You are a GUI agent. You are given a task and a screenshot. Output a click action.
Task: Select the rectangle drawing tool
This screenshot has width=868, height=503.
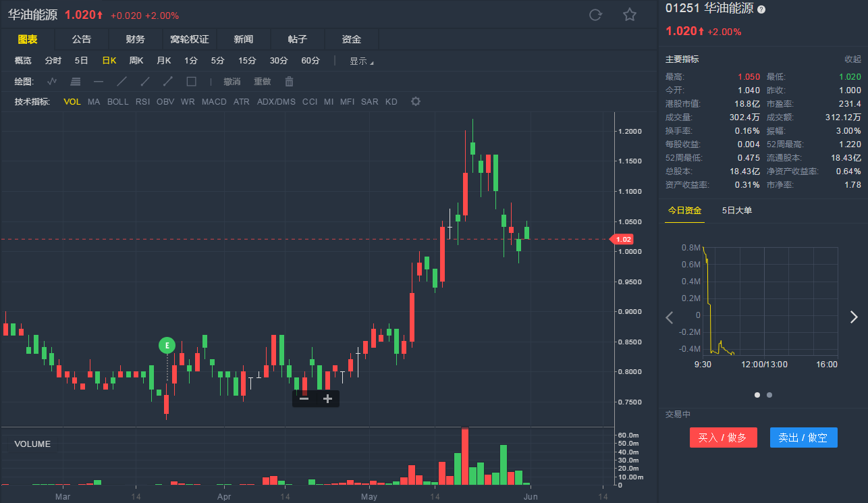click(191, 82)
